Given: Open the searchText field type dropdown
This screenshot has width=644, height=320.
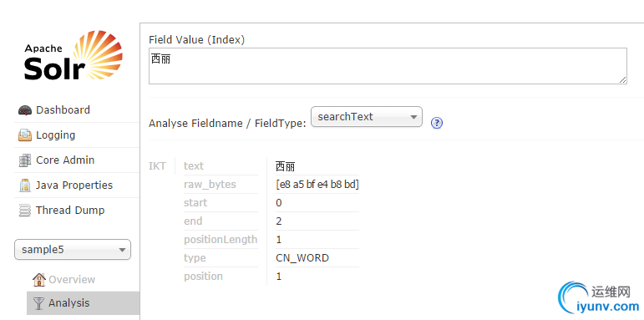Looking at the screenshot, I should tap(367, 117).
